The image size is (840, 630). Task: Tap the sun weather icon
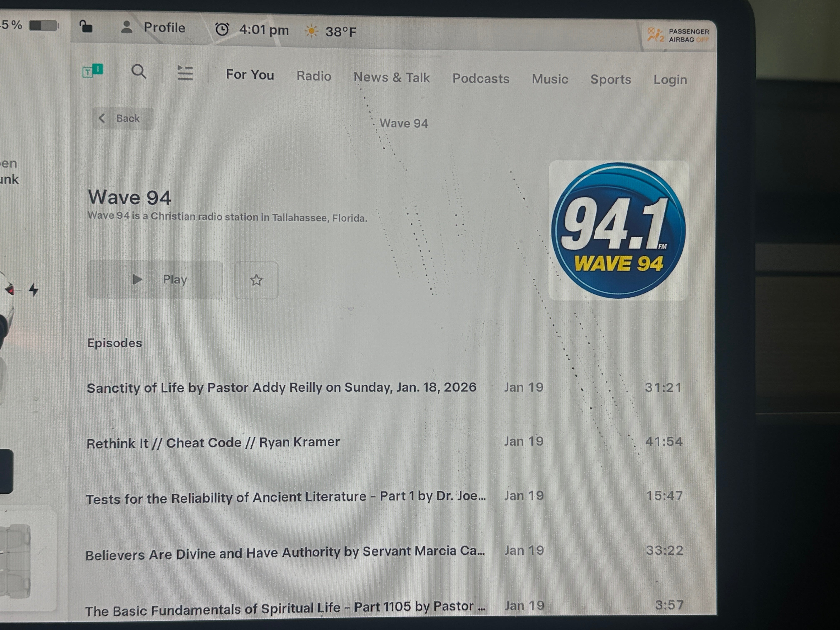(x=311, y=31)
